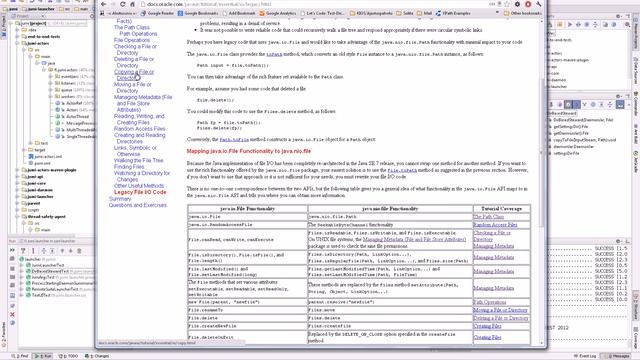Focus the docs.oracle.com address bar
640x360 pixels.
(314, 4)
